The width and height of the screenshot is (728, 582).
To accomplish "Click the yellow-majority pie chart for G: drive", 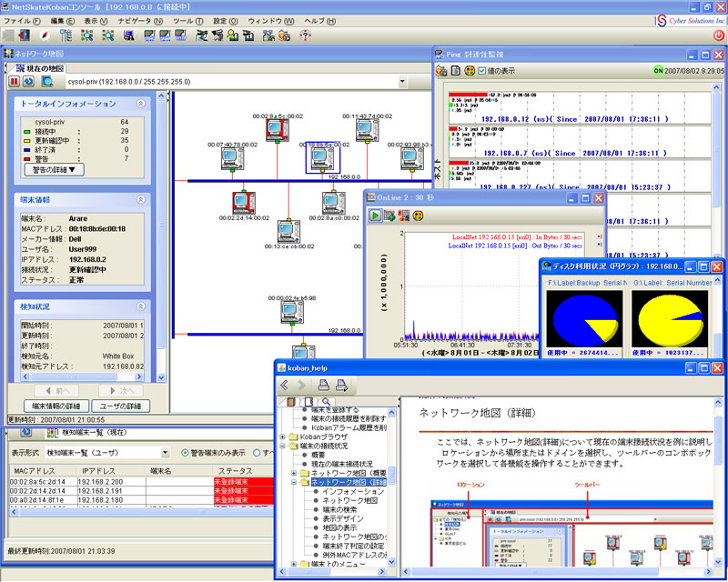I will (670, 319).
